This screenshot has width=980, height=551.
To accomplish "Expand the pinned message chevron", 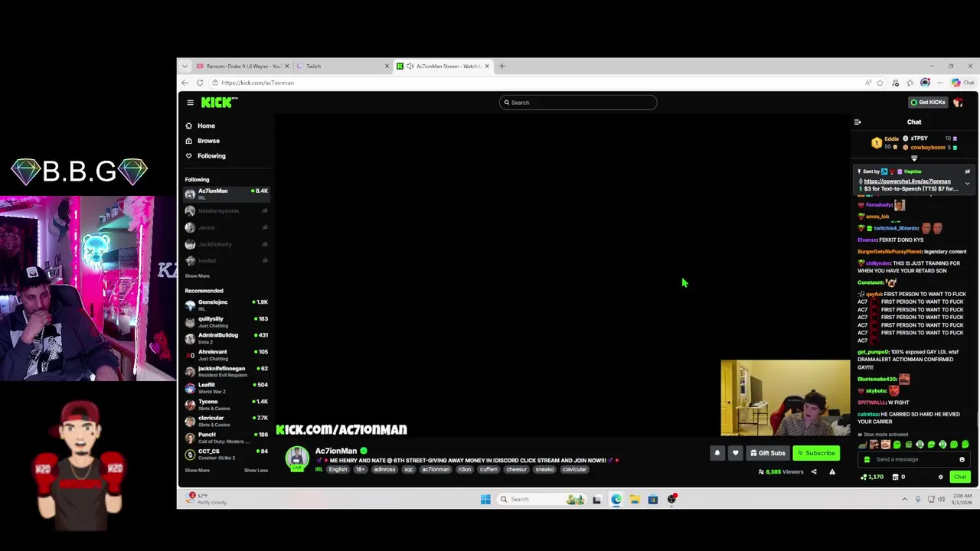I will [x=967, y=184].
